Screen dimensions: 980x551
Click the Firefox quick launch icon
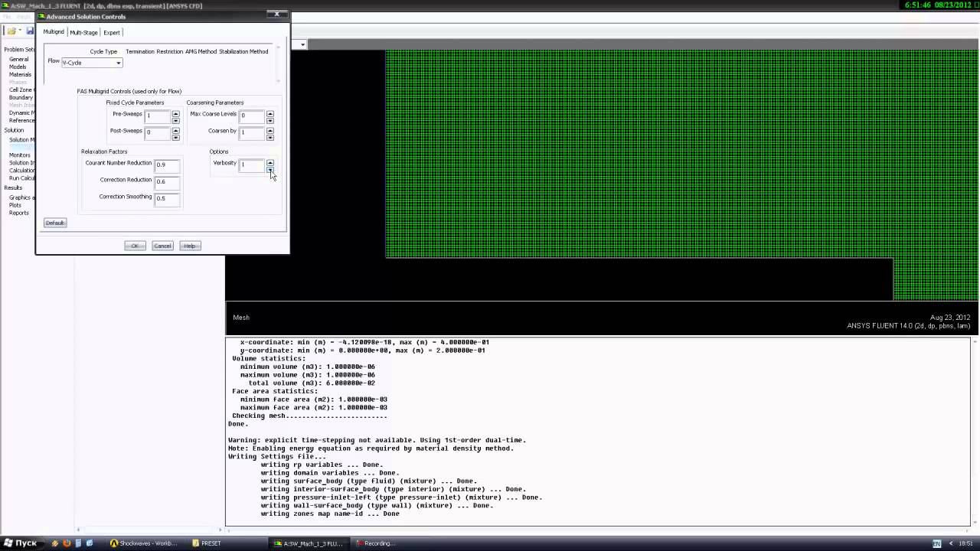pyautogui.click(x=67, y=543)
